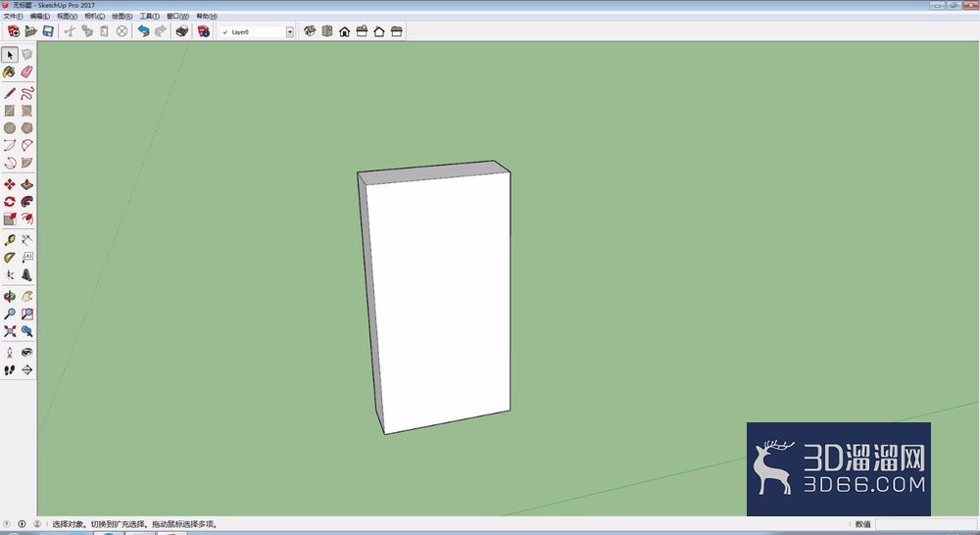Save the model with floppy icon
Image resolution: width=980 pixels, height=535 pixels.
pyautogui.click(x=48, y=31)
